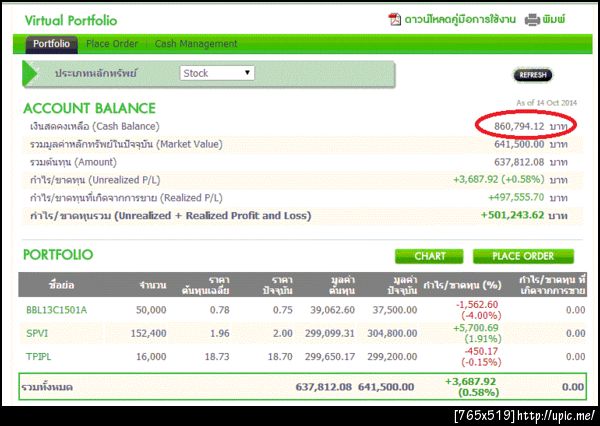600x426 pixels.
Task: Click the As of 14 Oct 2014 date
Action: tap(546, 103)
